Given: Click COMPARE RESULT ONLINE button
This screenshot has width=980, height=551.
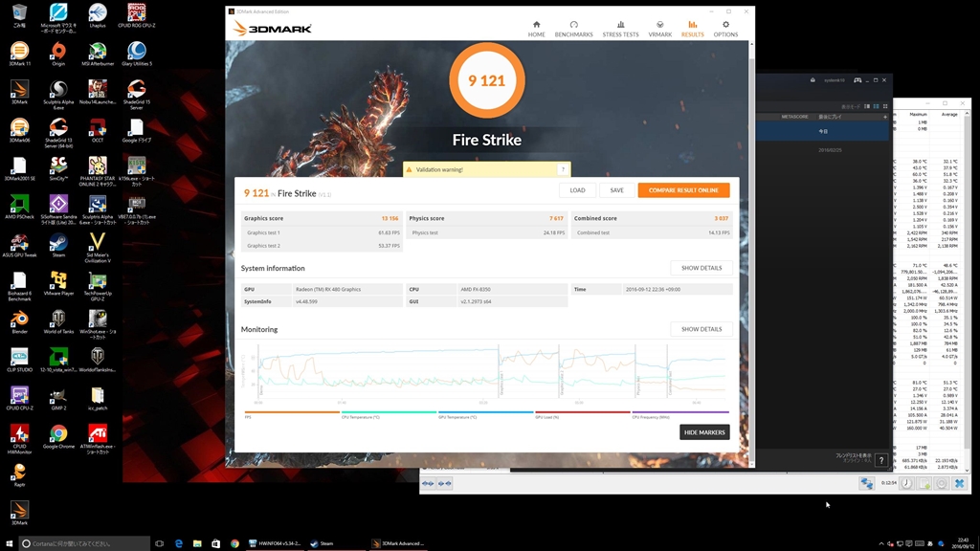Looking at the screenshot, I should 683,190.
